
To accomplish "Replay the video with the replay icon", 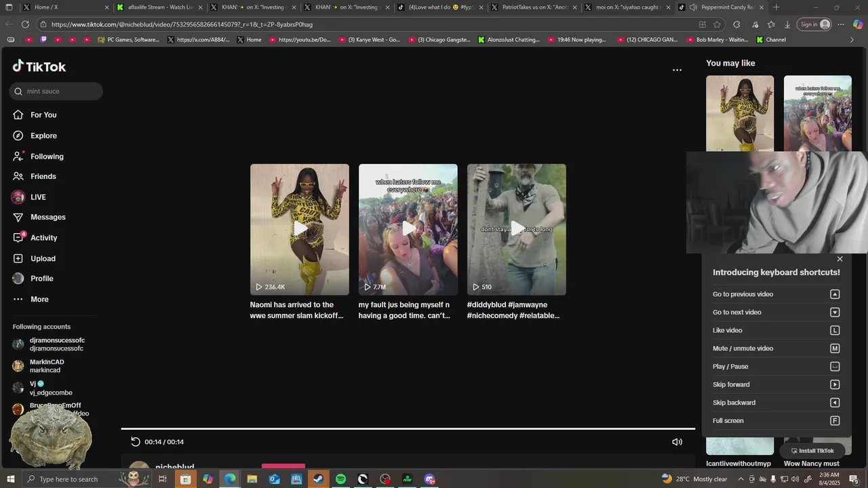I will (x=136, y=442).
